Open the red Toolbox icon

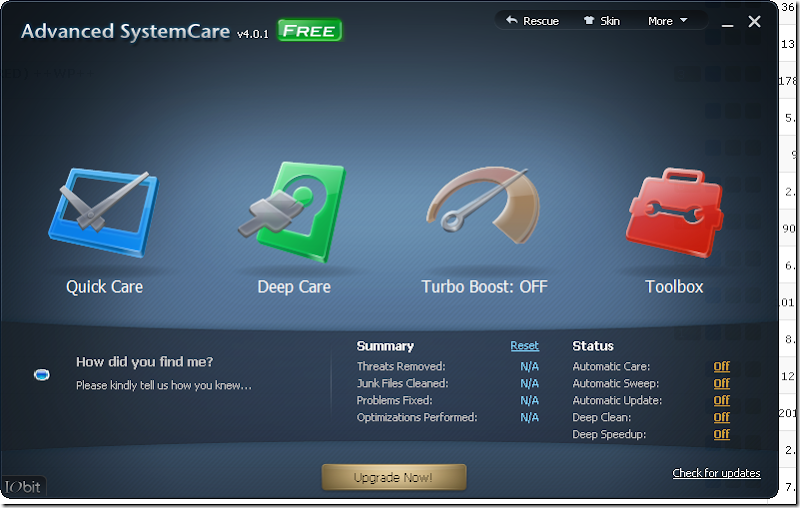(x=674, y=212)
